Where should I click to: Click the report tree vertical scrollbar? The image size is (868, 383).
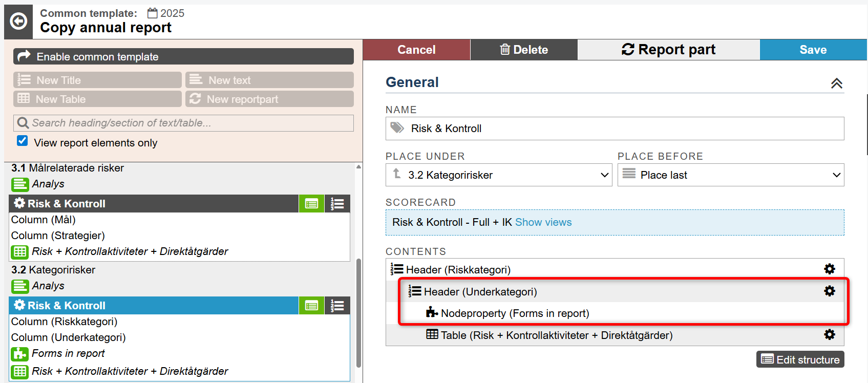(x=358, y=312)
